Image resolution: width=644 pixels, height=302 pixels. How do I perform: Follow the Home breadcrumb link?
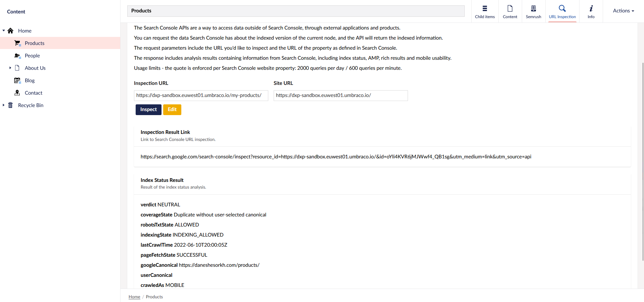coord(134,297)
